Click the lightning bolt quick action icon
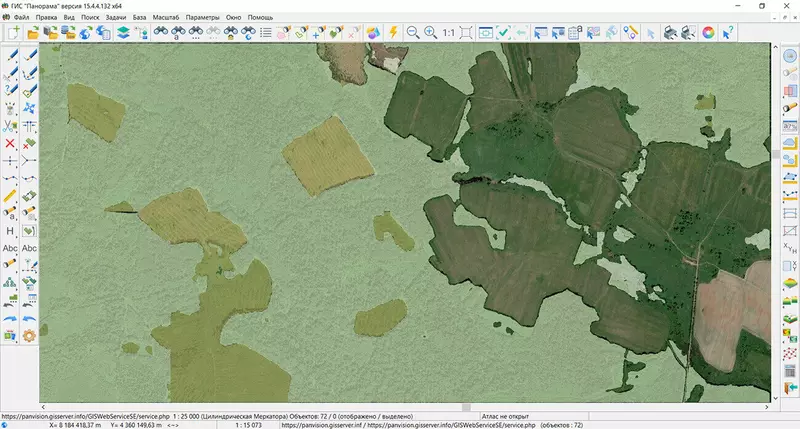Image resolution: width=800 pixels, height=429 pixels. pyautogui.click(x=394, y=33)
